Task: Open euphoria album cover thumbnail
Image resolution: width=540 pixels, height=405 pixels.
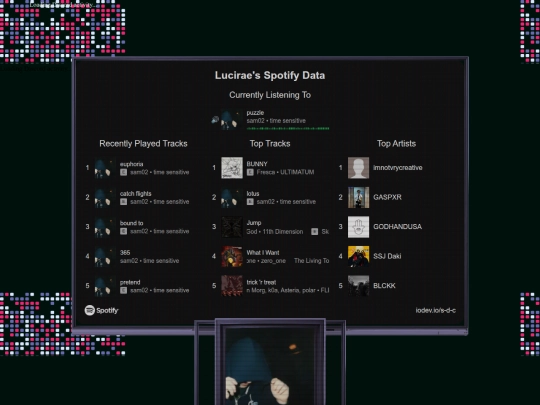Action: click(x=105, y=168)
